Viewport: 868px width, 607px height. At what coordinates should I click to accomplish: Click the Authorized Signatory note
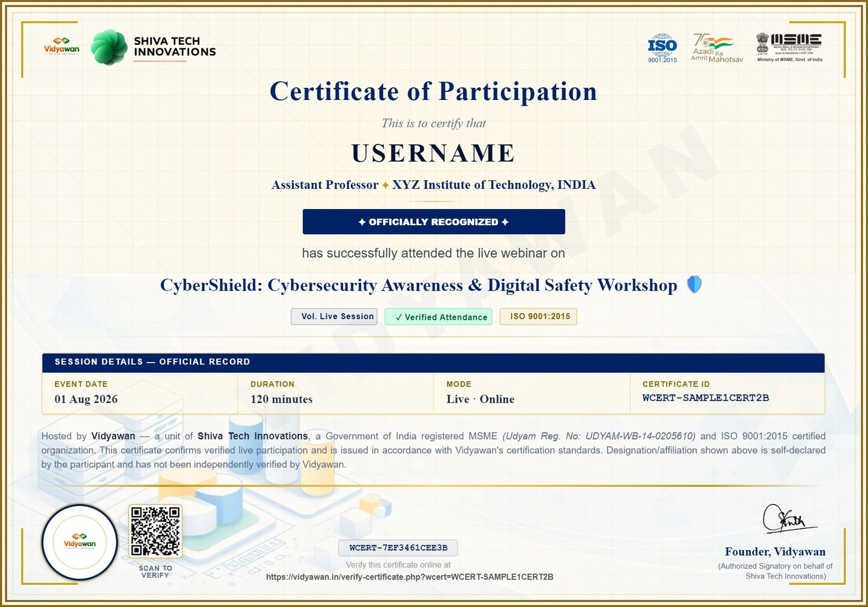click(775, 571)
